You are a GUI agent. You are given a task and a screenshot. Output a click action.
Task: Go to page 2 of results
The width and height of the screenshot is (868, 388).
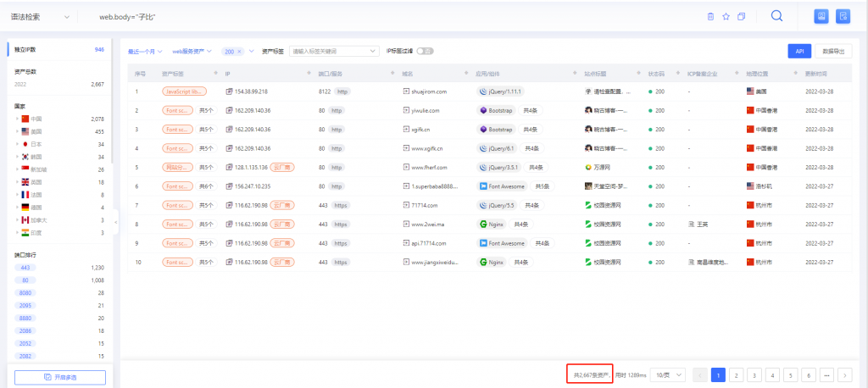(x=736, y=375)
